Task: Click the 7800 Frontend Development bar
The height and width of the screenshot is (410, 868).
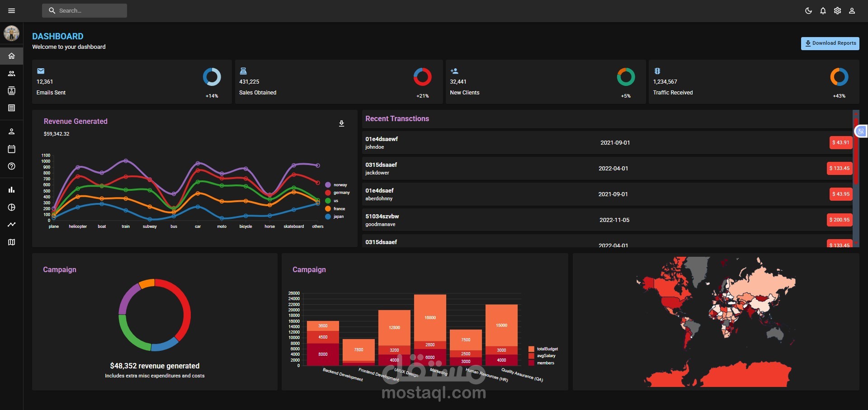Action: [x=359, y=350]
